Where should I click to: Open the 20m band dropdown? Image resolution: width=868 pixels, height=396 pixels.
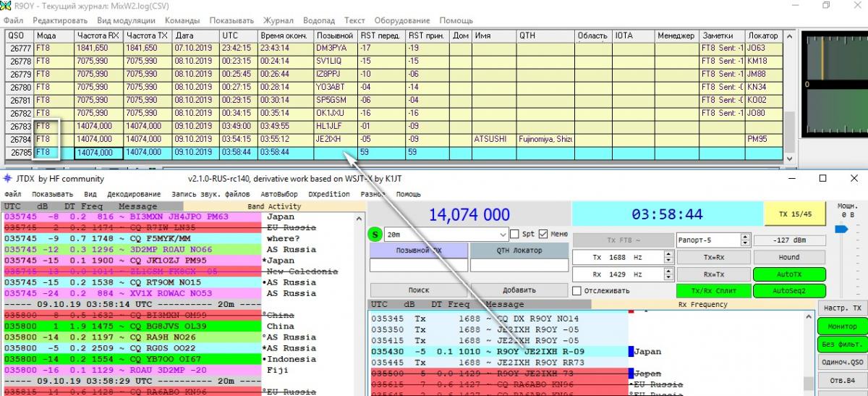pyautogui.click(x=503, y=235)
